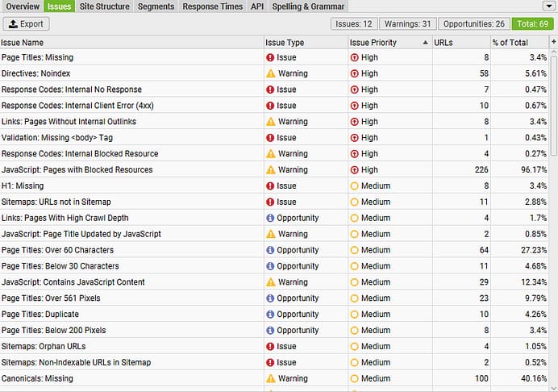Click Warning icon for Page Title Updated by JavaScript

click(x=271, y=234)
